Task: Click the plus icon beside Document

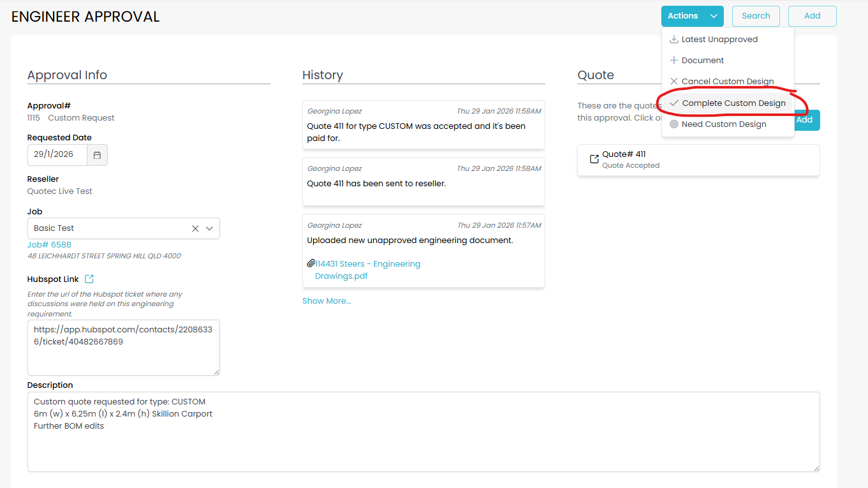Action: coord(673,61)
